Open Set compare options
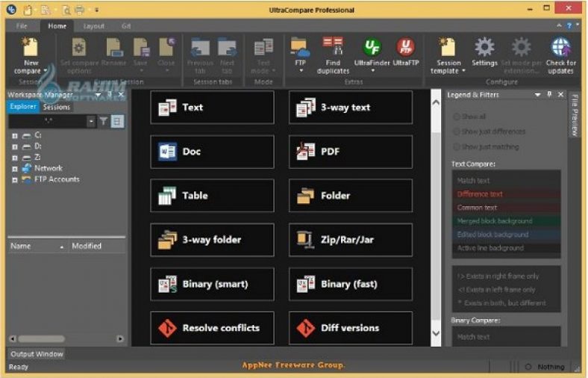Image resolution: width=588 pixels, height=378 pixels. tap(79, 55)
